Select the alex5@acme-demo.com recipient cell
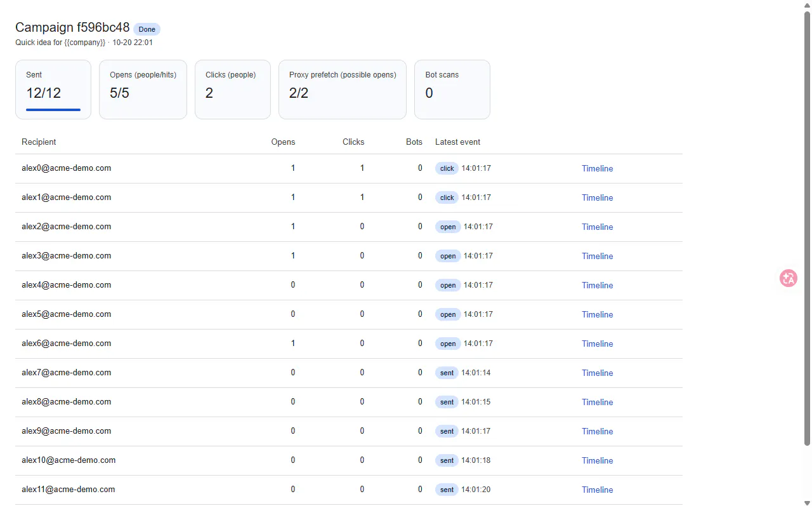The height and width of the screenshot is (508, 812). click(x=66, y=314)
